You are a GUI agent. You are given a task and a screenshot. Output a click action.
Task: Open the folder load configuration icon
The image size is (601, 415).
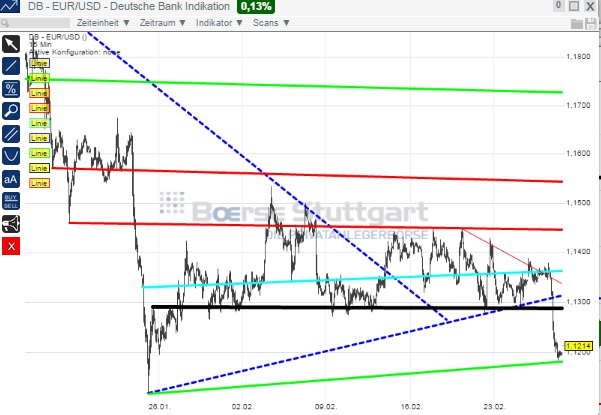click(577, 23)
